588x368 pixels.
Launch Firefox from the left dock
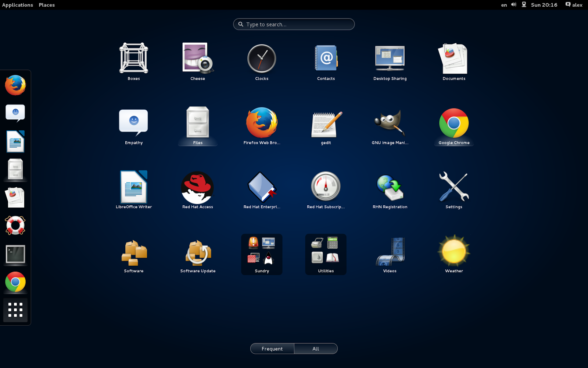coord(15,85)
